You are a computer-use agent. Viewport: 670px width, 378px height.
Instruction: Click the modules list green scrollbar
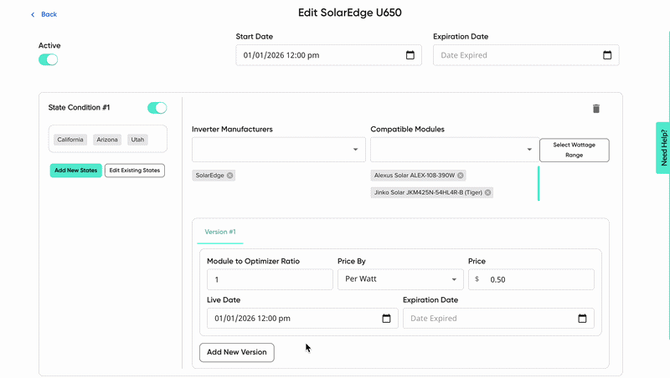click(x=538, y=184)
